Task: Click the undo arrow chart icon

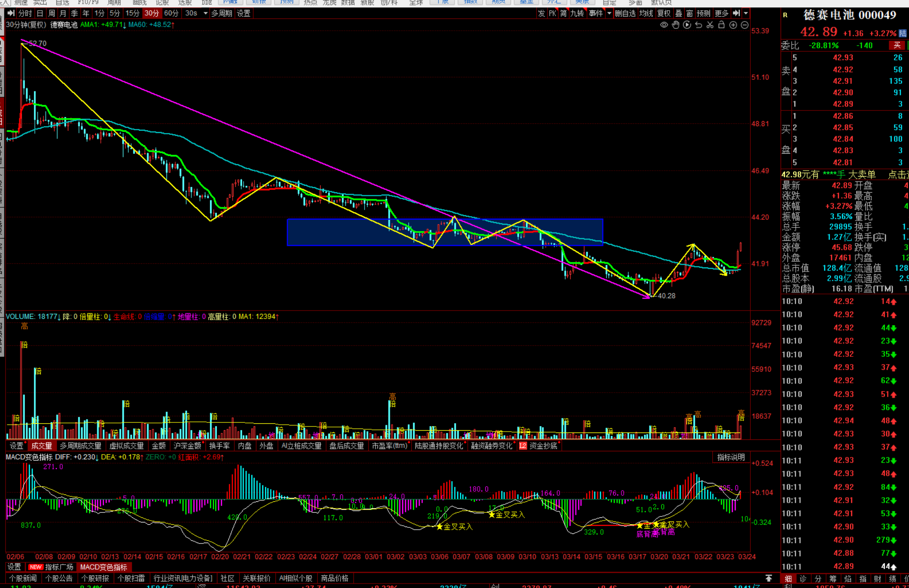Action: [698, 25]
